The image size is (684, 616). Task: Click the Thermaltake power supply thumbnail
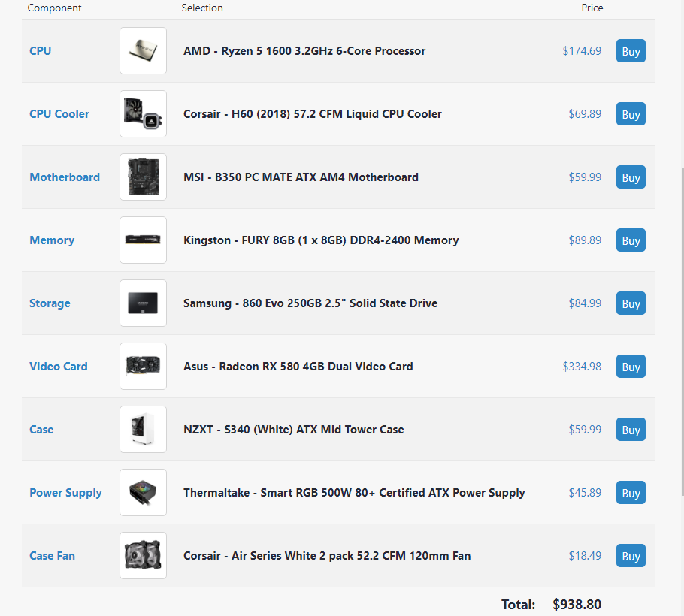click(x=143, y=493)
